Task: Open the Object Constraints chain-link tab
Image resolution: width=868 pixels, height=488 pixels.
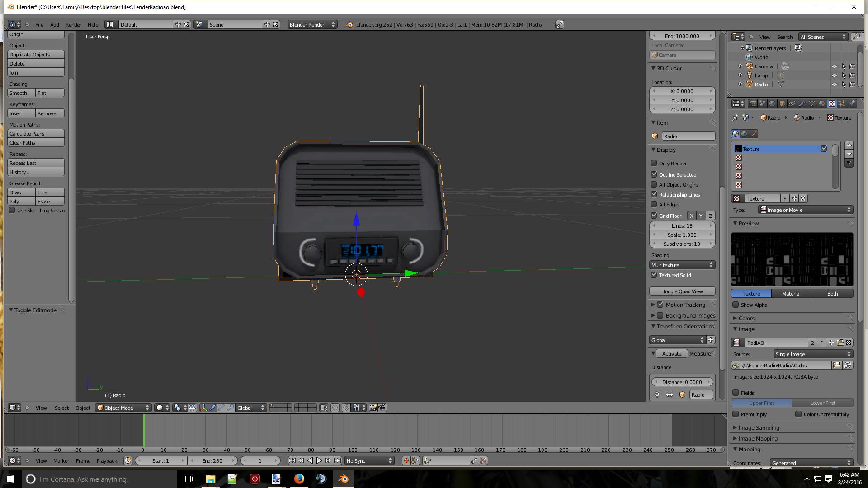Action: (792, 103)
